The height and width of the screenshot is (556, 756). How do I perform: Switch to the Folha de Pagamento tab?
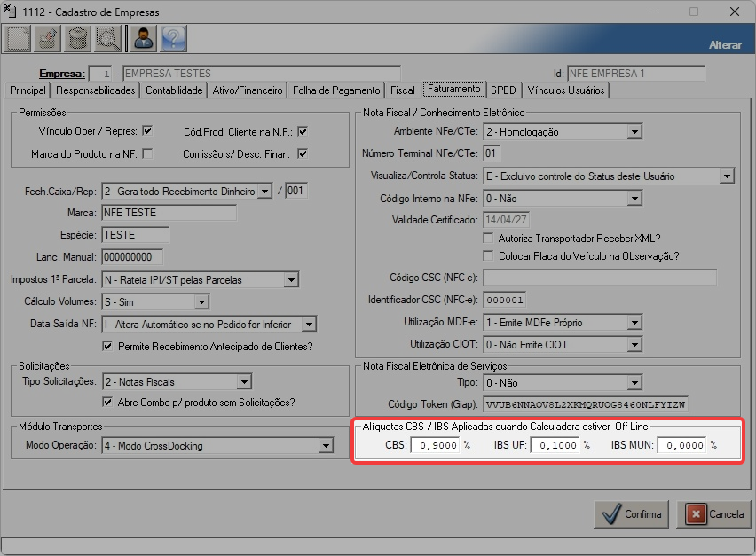click(x=336, y=90)
